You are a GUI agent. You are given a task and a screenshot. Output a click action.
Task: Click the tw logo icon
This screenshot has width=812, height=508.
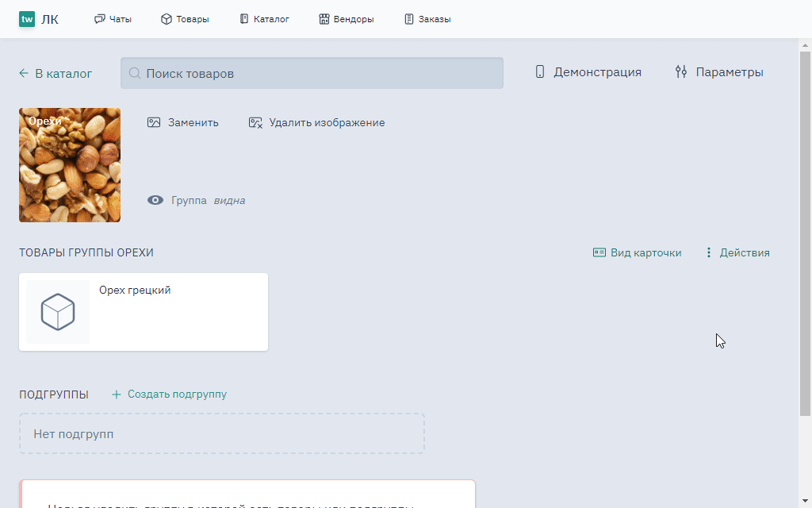coord(27,19)
